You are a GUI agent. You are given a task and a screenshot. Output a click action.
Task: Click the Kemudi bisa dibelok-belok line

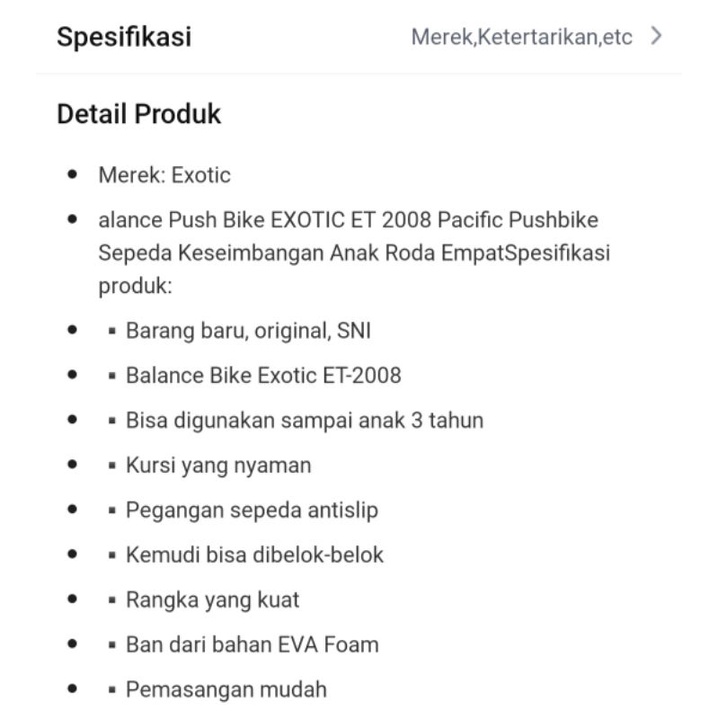[254, 555]
